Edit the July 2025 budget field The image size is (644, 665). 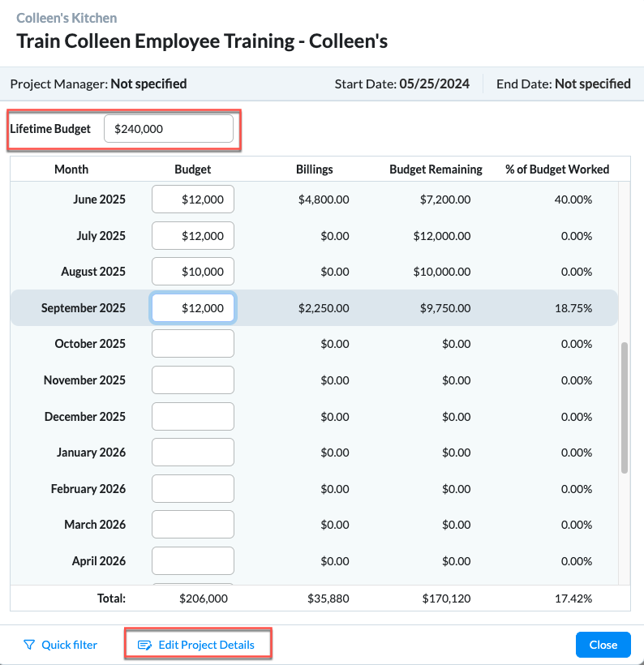click(x=193, y=235)
